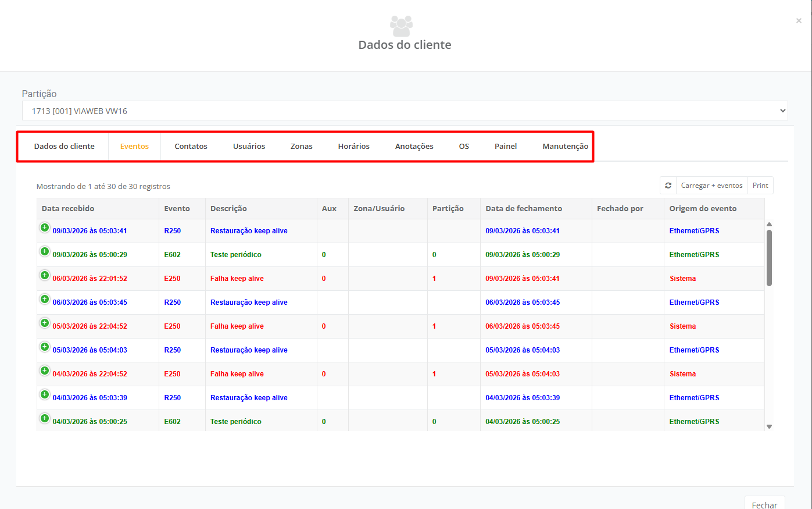The image size is (812, 509).
Task: Open the Zonas tab
Action: (301, 147)
